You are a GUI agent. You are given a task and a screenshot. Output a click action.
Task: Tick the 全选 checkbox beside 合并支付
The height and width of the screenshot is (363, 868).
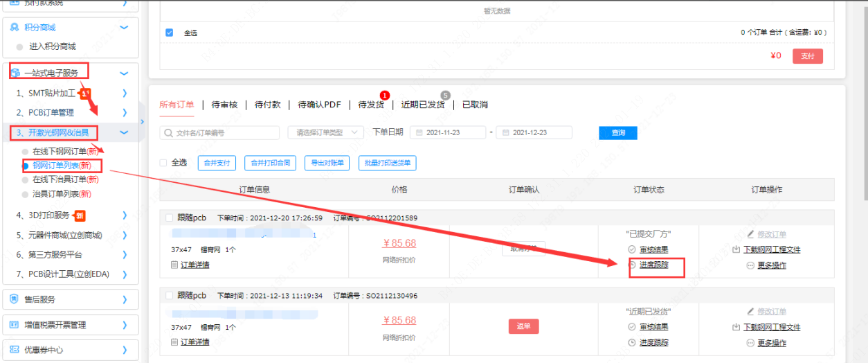(163, 163)
